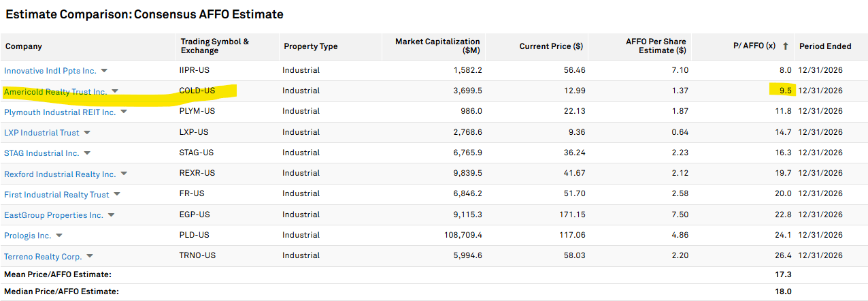
Task: Open the Prologis Inc. company link
Action: point(27,236)
